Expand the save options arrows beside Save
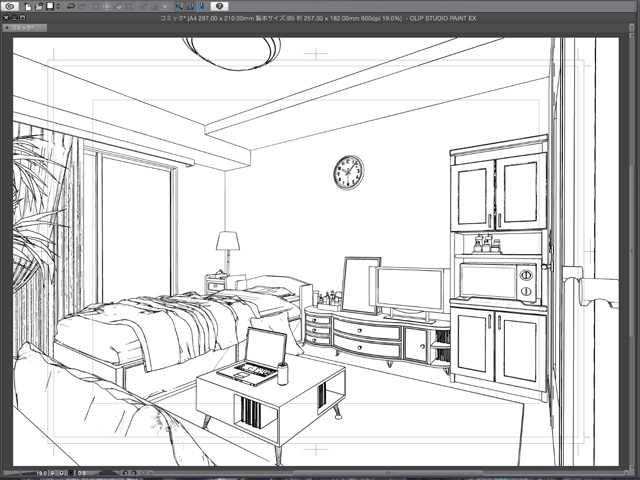Screen dimensions: 640x480 [x=58, y=6]
